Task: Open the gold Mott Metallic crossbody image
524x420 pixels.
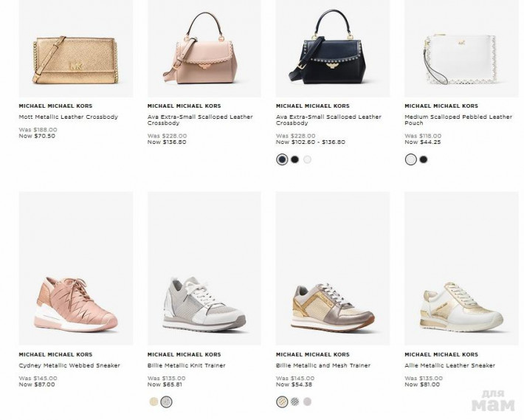Action: pos(75,49)
